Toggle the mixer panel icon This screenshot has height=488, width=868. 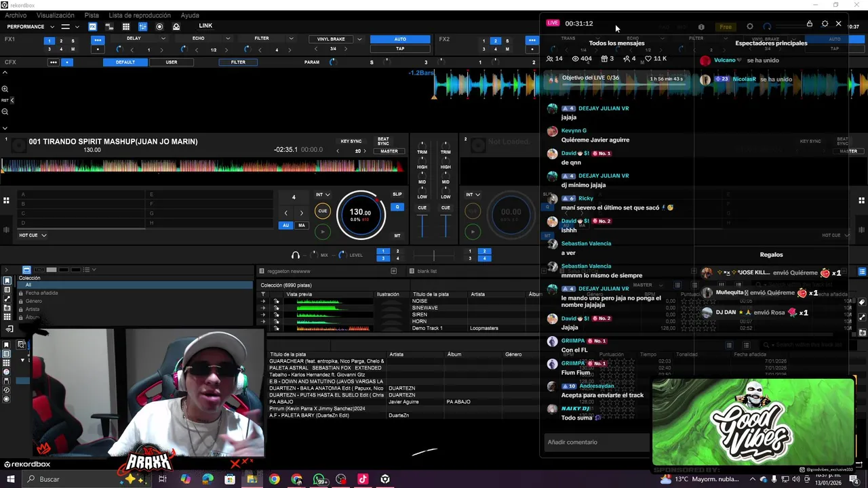(x=142, y=26)
